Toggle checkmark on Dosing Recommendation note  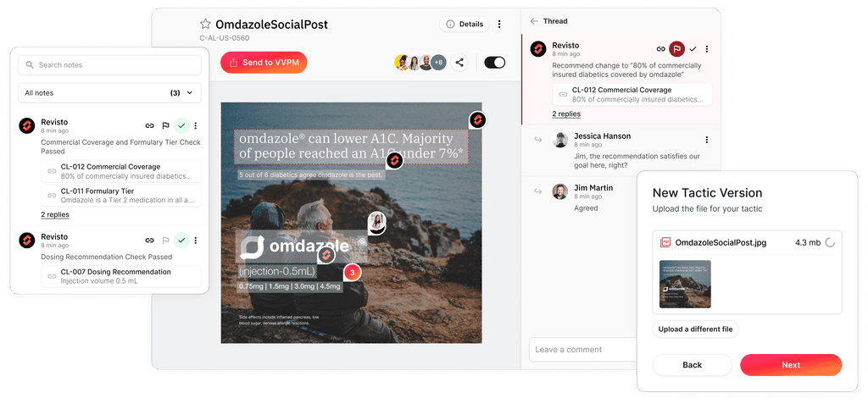click(x=181, y=241)
